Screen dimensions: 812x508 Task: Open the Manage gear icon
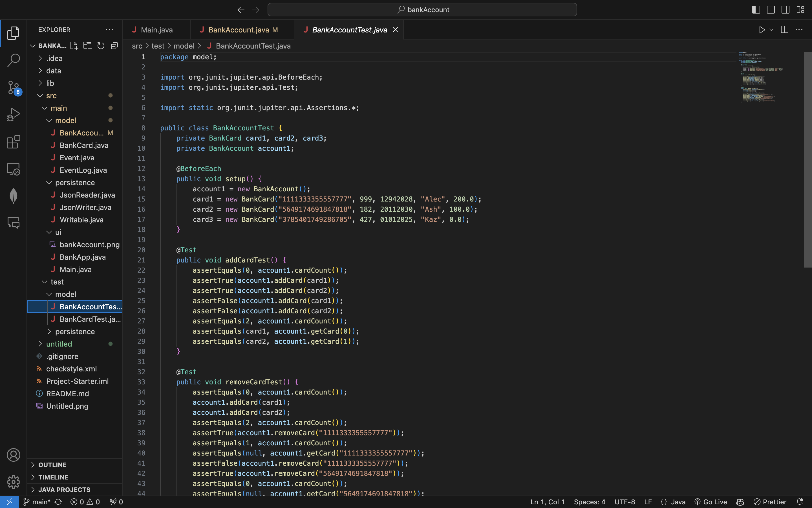coord(14,482)
